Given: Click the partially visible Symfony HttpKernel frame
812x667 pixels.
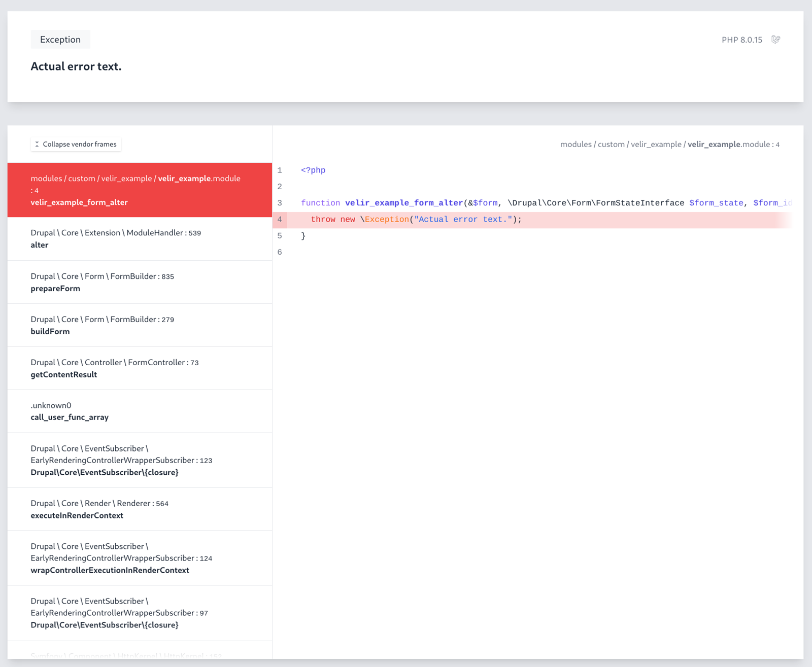Looking at the screenshot, I should click(140, 656).
